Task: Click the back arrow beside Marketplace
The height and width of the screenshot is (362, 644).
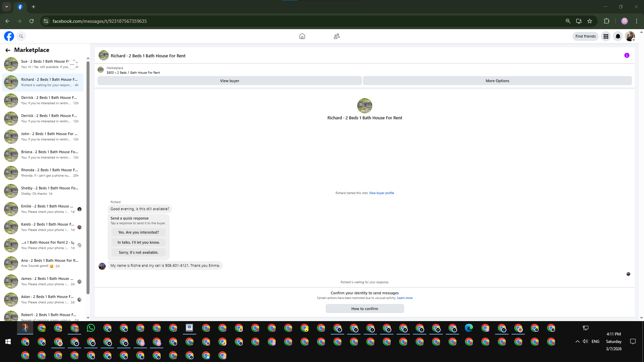Action: (x=8, y=50)
